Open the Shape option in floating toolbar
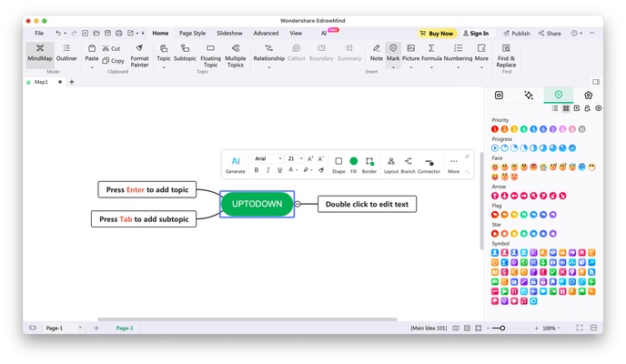 coord(338,165)
